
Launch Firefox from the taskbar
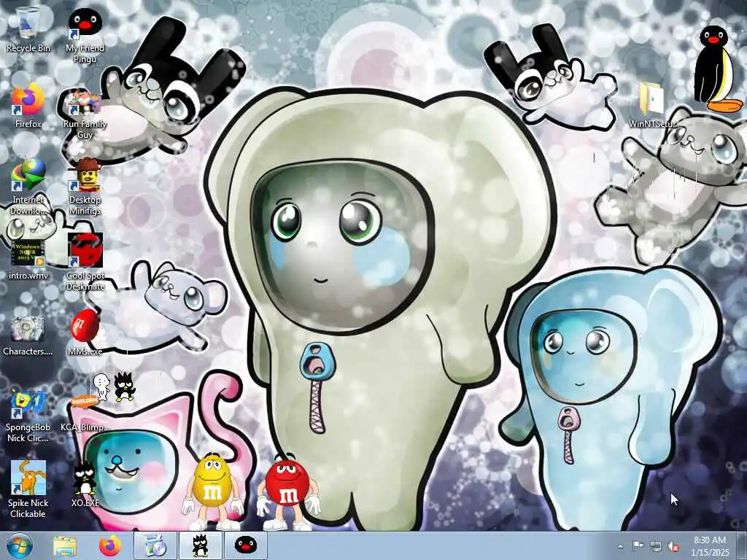tap(110, 546)
